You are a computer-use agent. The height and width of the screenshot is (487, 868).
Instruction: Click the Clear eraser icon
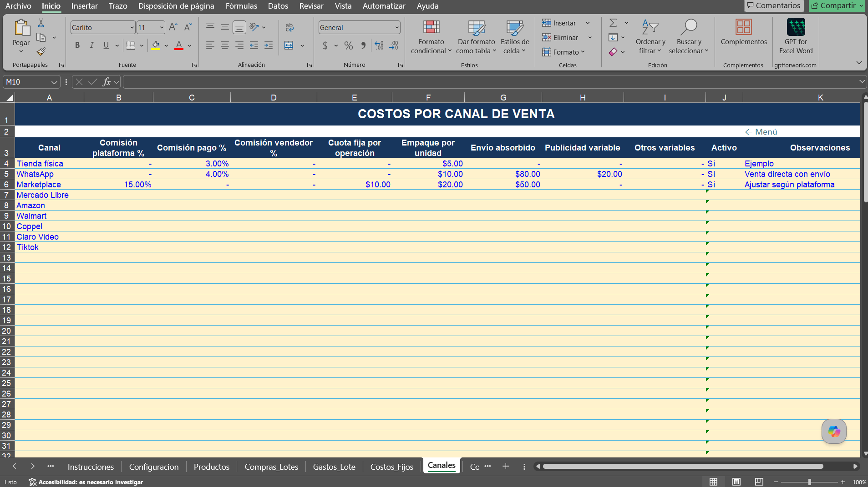click(613, 52)
